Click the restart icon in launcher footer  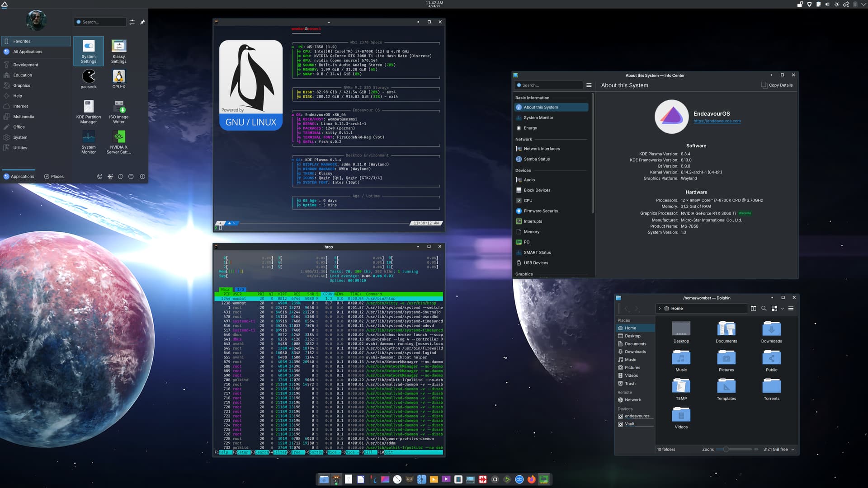[121, 177]
